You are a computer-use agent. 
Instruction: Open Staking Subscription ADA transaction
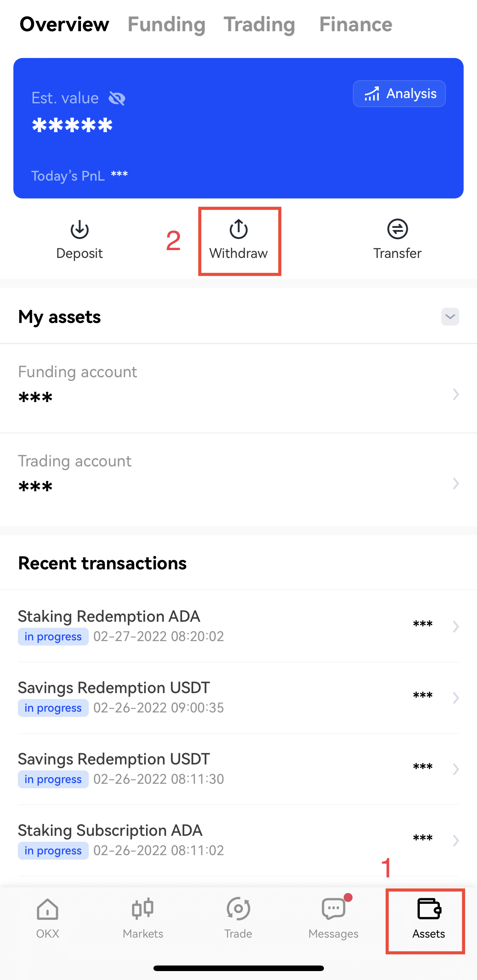(238, 840)
